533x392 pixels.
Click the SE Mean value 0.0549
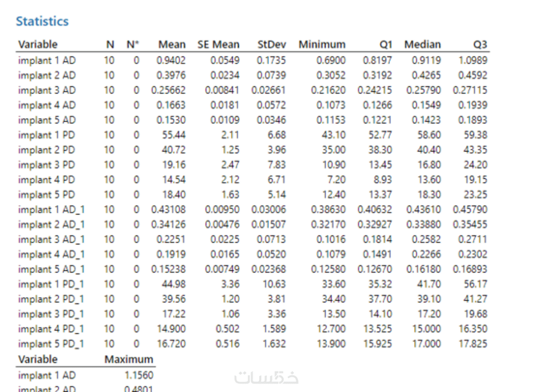click(225, 61)
